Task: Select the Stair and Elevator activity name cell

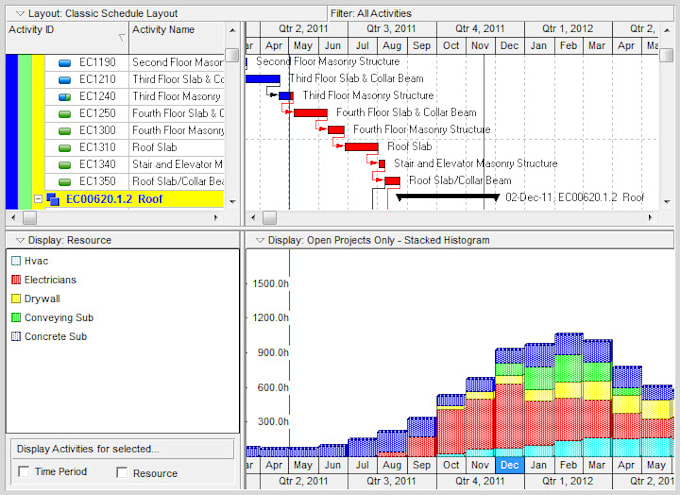Action: (177, 164)
